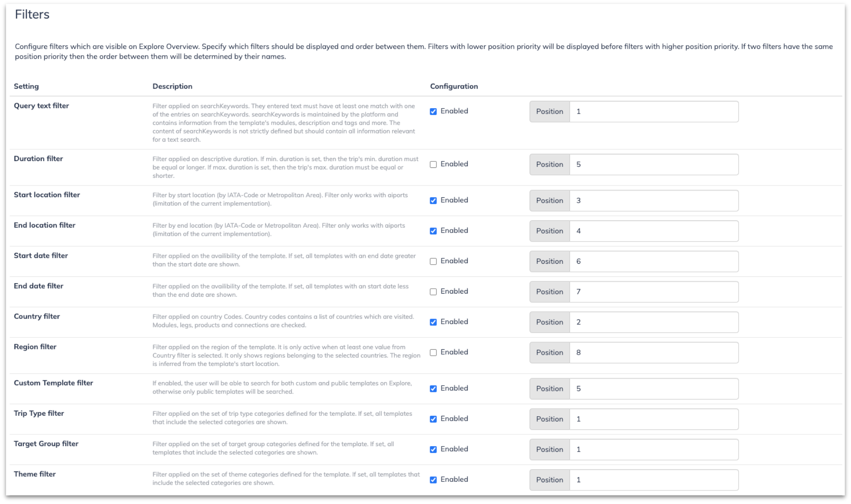Disable the Target Group filter checkbox
Viewport: 851px width, 504px height.
[433, 449]
